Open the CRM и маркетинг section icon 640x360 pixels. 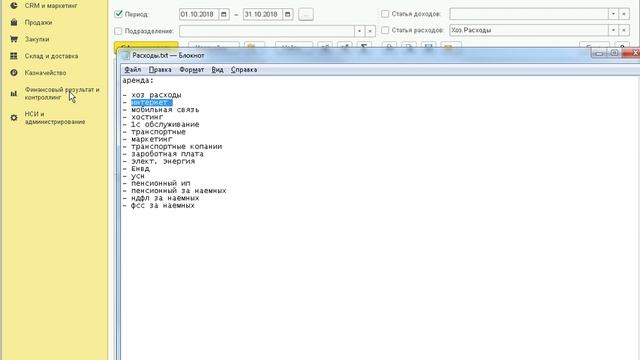coord(14,6)
